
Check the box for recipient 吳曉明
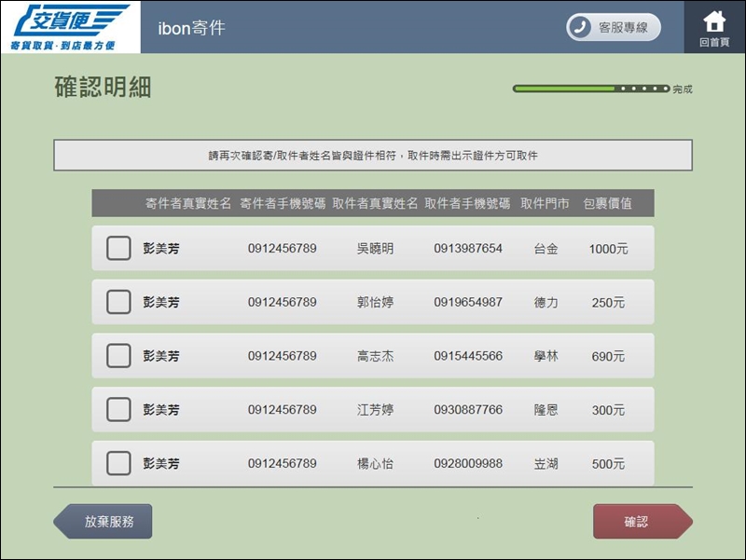pyautogui.click(x=118, y=249)
